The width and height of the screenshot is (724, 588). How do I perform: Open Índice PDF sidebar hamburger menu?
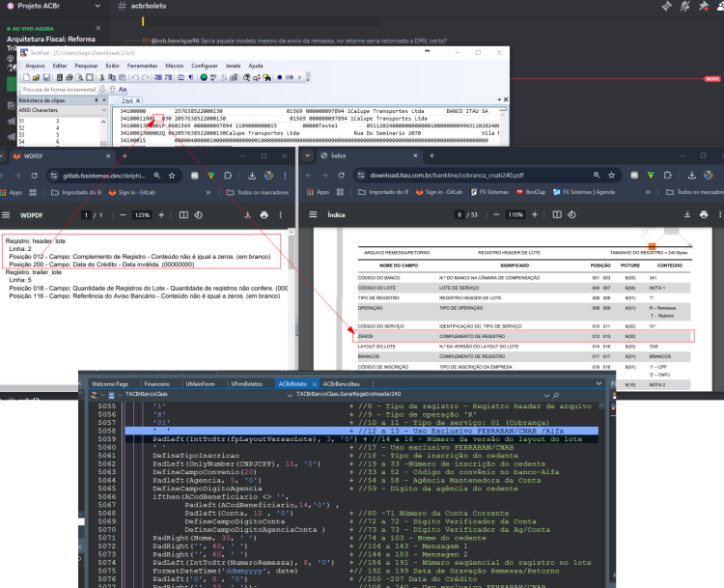pos(313,214)
